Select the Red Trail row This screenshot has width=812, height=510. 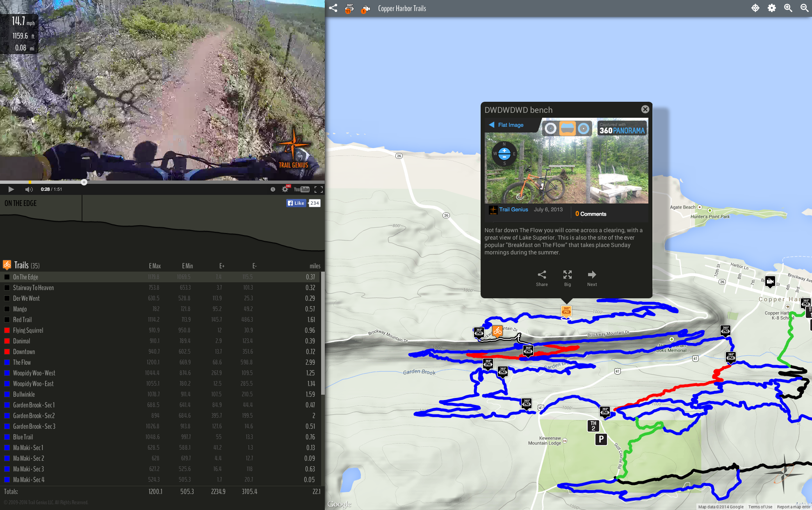pyautogui.click(x=160, y=320)
